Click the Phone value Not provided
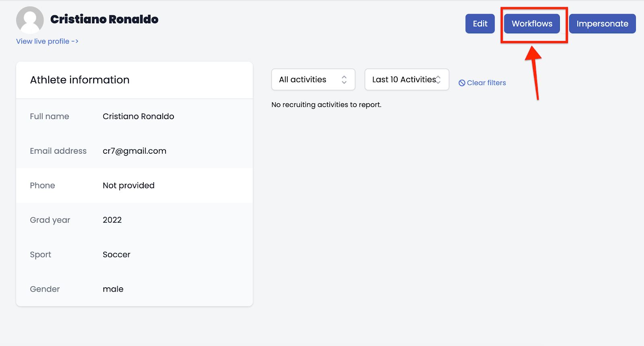Screen dimensions: 644x346 click(128, 185)
